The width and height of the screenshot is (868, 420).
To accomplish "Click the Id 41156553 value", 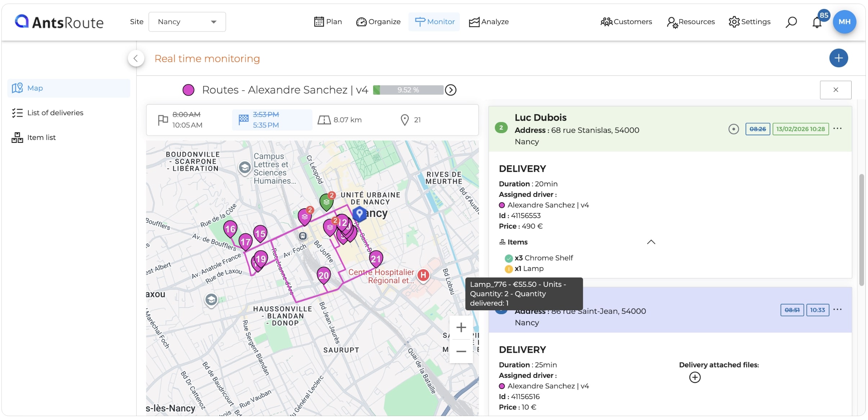I will point(525,216).
